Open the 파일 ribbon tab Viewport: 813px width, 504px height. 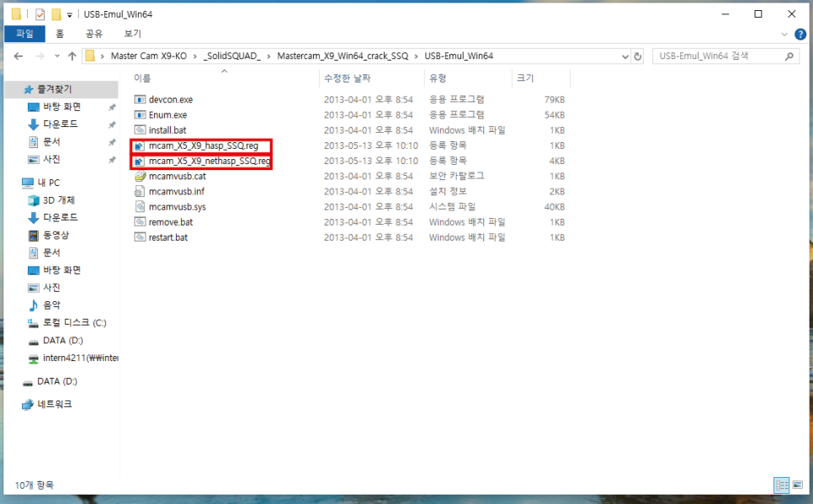(24, 34)
